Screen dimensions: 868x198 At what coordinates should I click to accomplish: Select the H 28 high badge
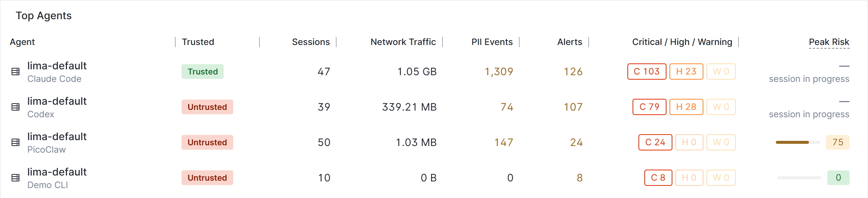(686, 107)
